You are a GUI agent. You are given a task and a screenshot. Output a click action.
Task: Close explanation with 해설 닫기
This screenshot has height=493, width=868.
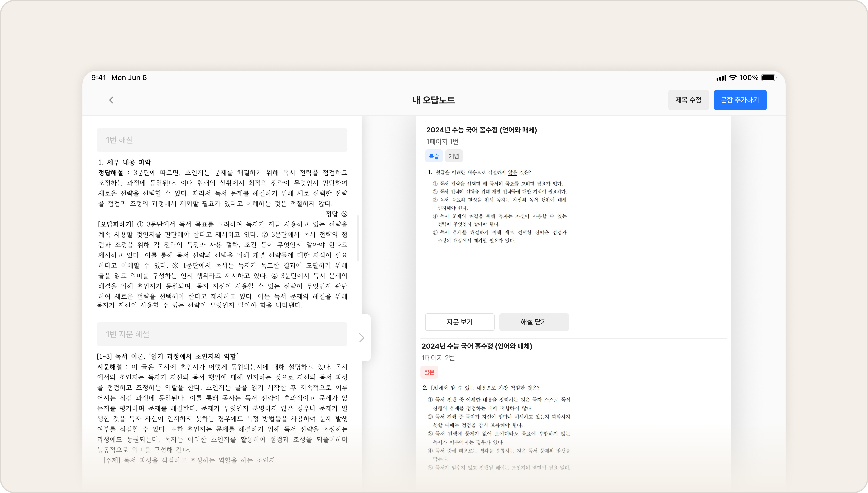pos(534,322)
